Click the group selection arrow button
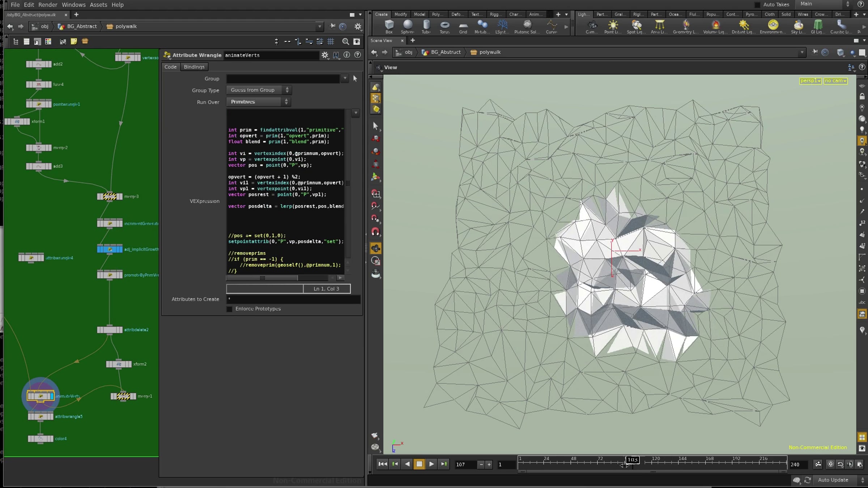Screen dimensions: 868x488 [355, 78]
